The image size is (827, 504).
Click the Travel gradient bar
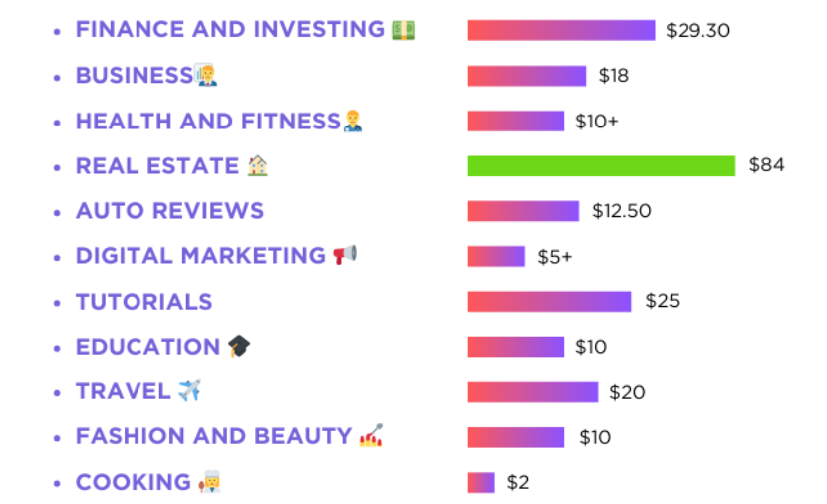532,392
